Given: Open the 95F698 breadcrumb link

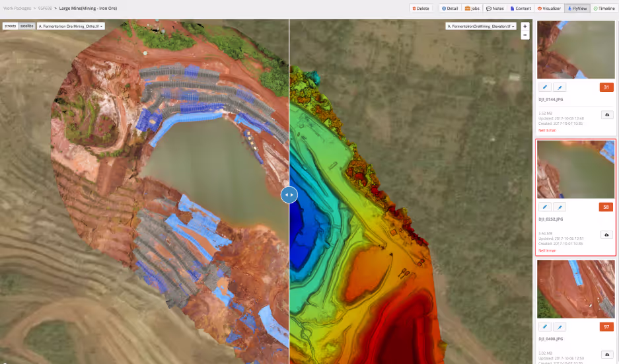Looking at the screenshot, I should point(45,9).
